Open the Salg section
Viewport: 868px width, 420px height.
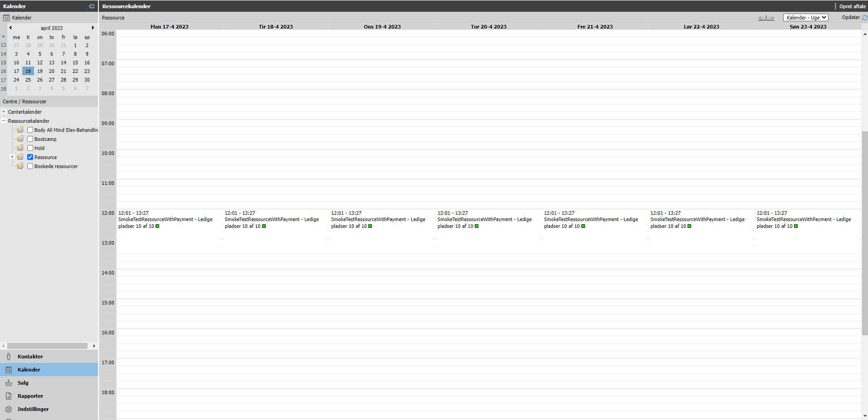coord(49,383)
